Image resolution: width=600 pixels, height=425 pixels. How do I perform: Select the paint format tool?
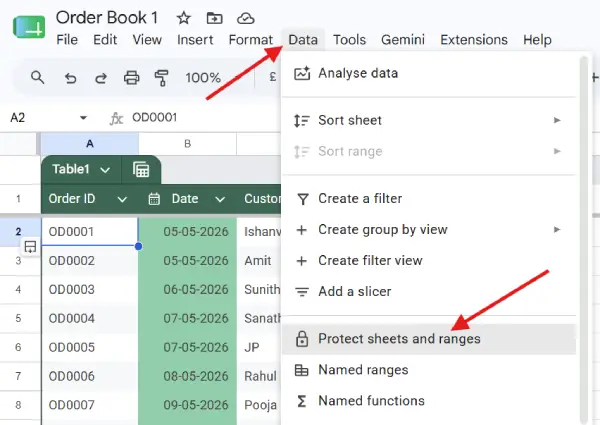tap(161, 78)
